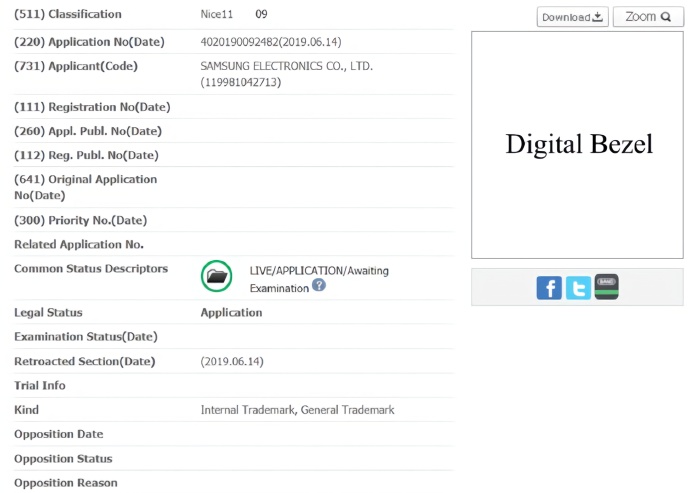This screenshot has width=690, height=493.
Task: Select the Internal Trademark, General Trademark text
Action: [297, 410]
